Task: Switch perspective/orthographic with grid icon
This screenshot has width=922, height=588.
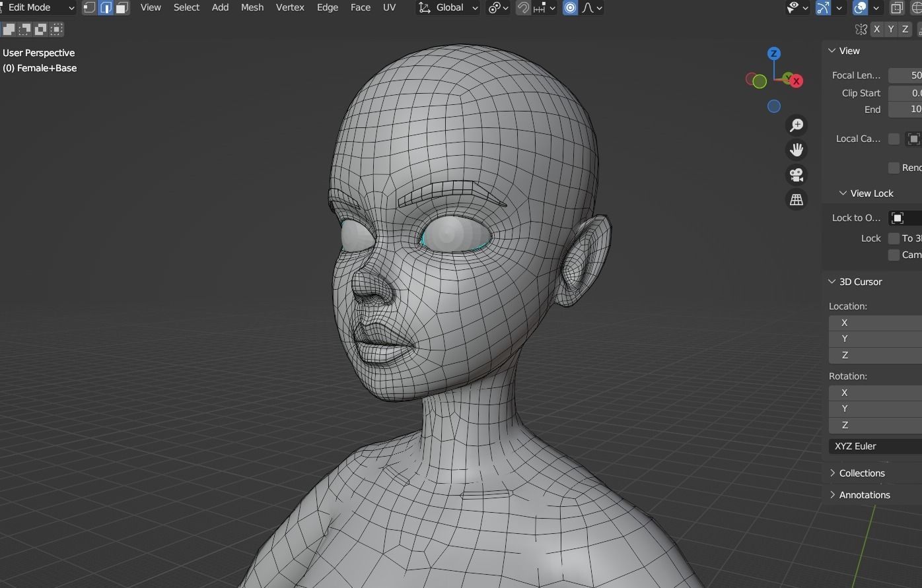Action: [797, 199]
